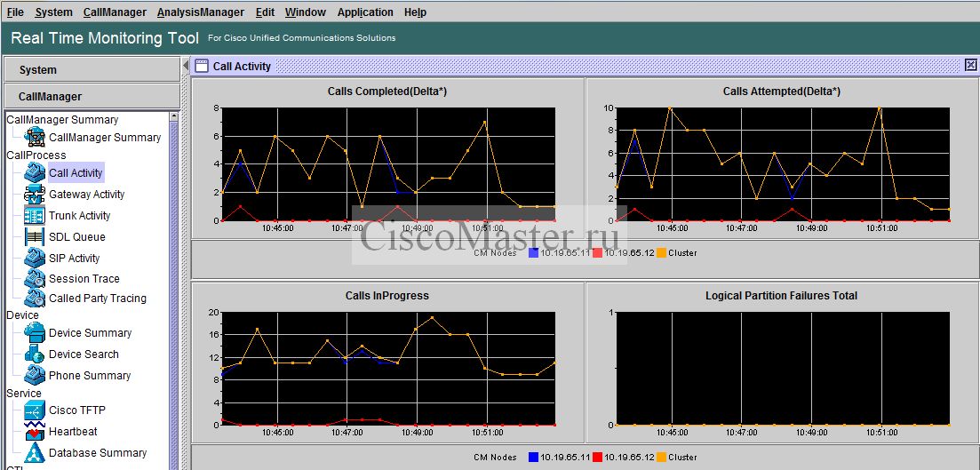980x470 pixels.
Task: Open the Device Summary icon
Action: pyautogui.click(x=35, y=332)
